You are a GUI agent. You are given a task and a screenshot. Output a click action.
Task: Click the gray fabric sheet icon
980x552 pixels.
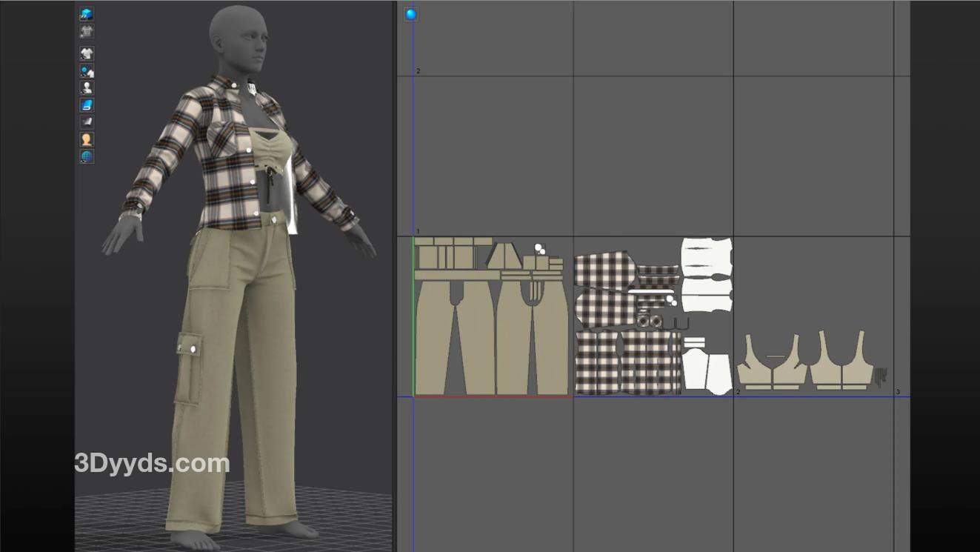[x=87, y=122]
